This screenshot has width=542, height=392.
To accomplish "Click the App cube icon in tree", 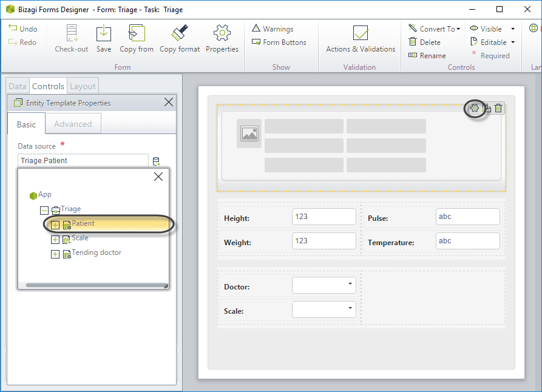I will click(x=33, y=195).
